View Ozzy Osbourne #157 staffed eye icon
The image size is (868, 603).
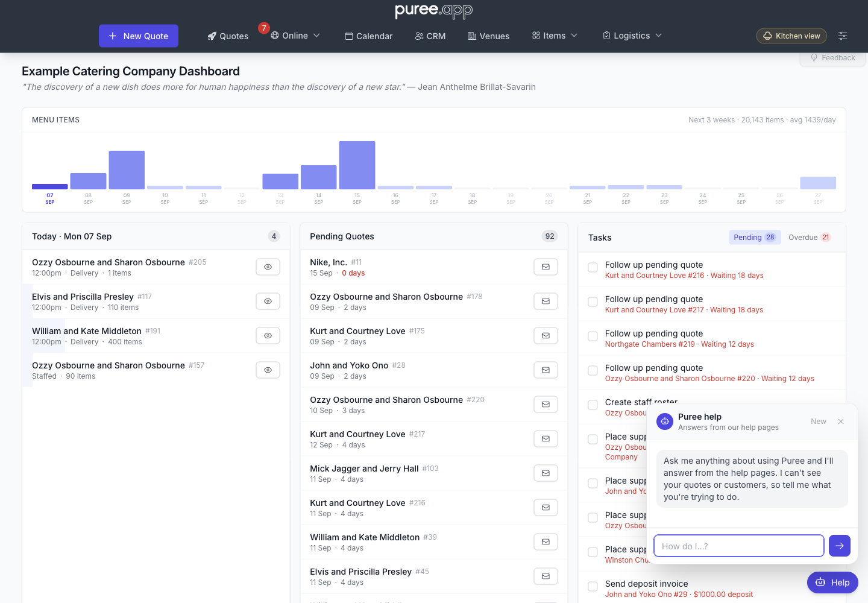tap(268, 370)
